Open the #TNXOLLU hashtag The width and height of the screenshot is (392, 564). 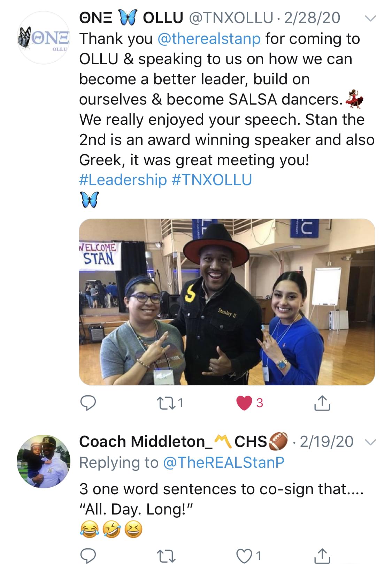point(212,180)
